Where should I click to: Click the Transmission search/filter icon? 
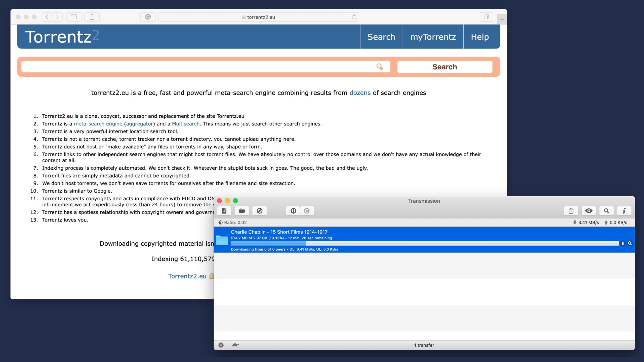(606, 210)
